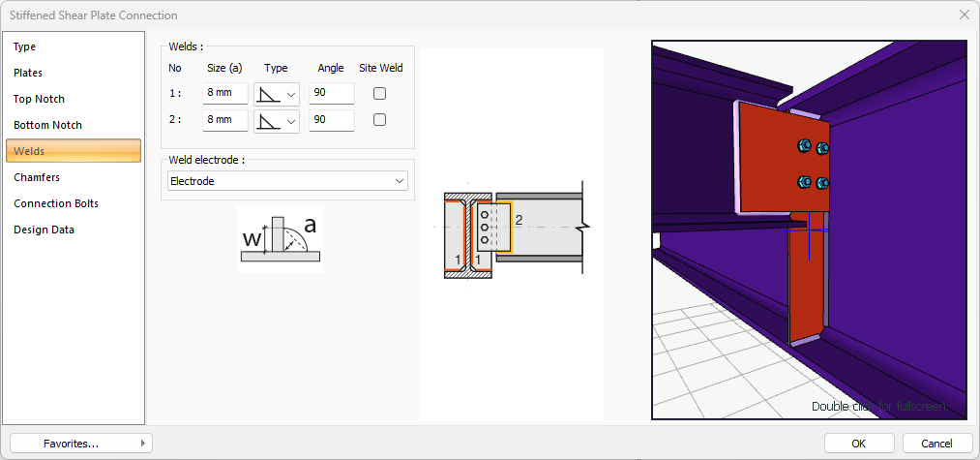The image size is (980, 460).
Task: Toggle Site Weld checkbox for weld 2
Action: pos(380,120)
